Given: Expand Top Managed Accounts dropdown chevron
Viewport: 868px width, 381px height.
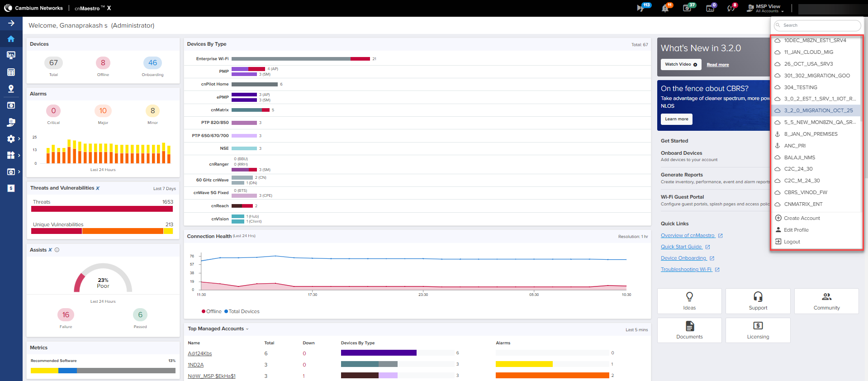Looking at the screenshot, I should 247,329.
